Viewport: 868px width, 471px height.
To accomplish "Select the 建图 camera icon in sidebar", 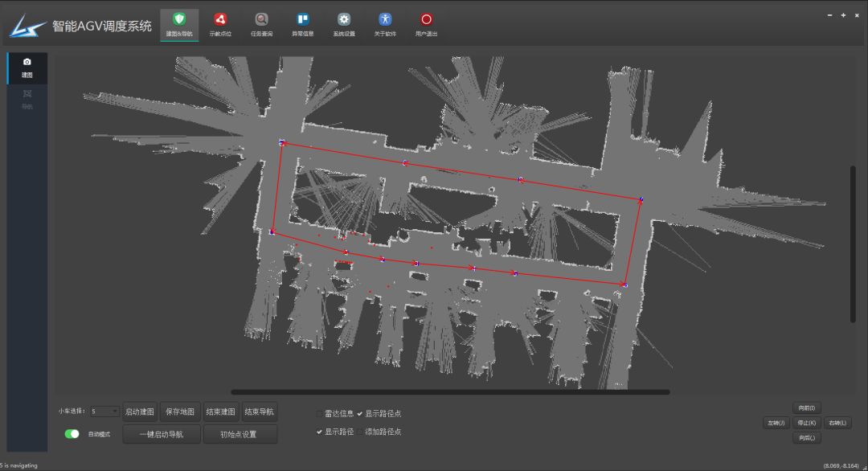I will [x=27, y=62].
